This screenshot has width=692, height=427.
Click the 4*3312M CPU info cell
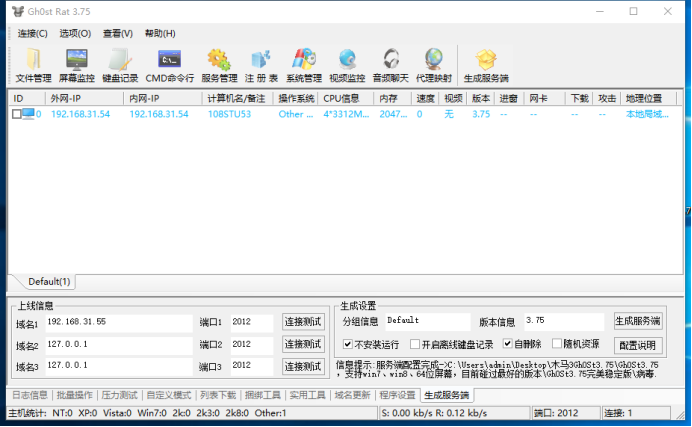point(346,114)
